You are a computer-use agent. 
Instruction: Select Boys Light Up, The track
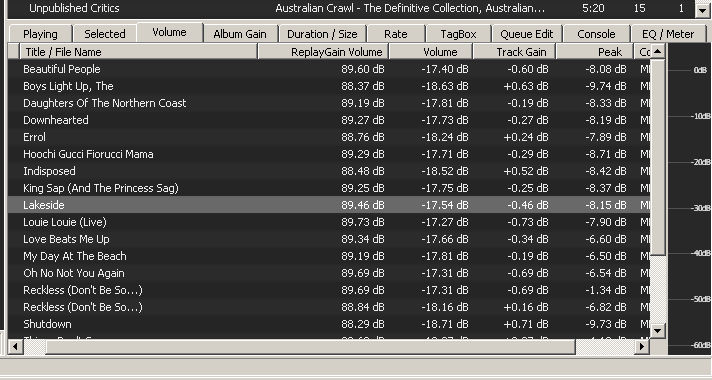pos(329,86)
